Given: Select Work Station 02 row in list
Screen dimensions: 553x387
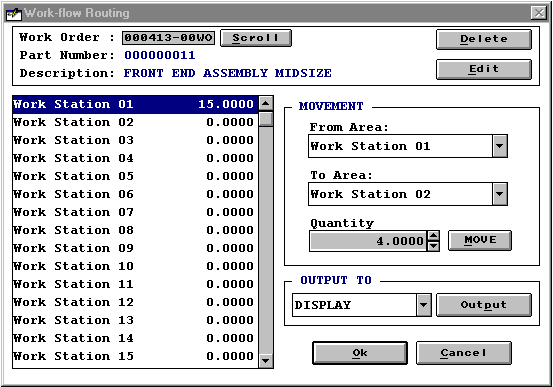Looking at the screenshot, I should (135, 122).
